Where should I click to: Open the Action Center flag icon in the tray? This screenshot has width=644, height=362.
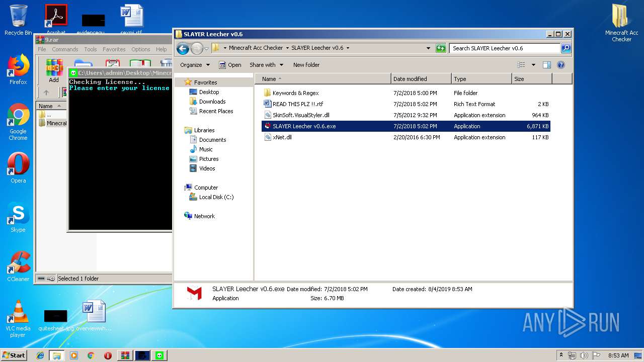(596, 355)
